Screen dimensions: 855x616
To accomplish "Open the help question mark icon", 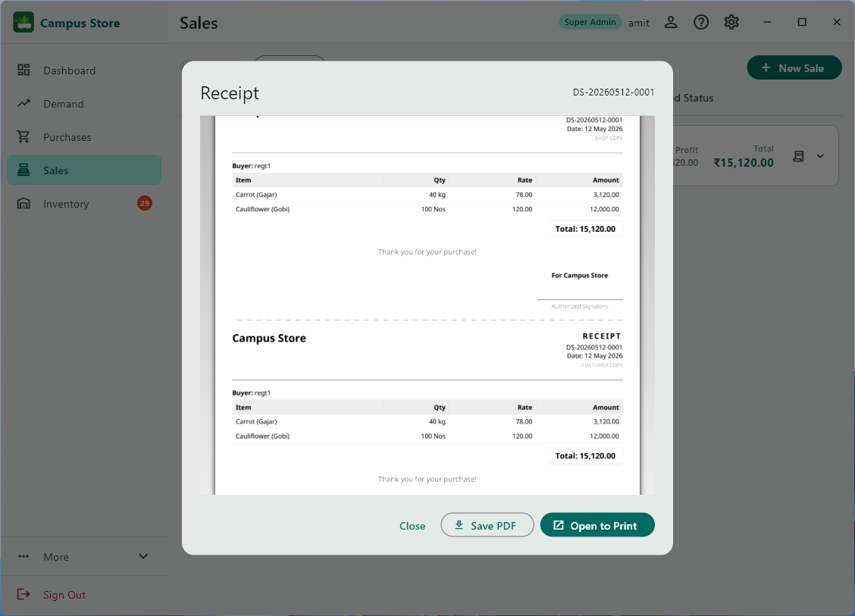I will click(x=700, y=22).
